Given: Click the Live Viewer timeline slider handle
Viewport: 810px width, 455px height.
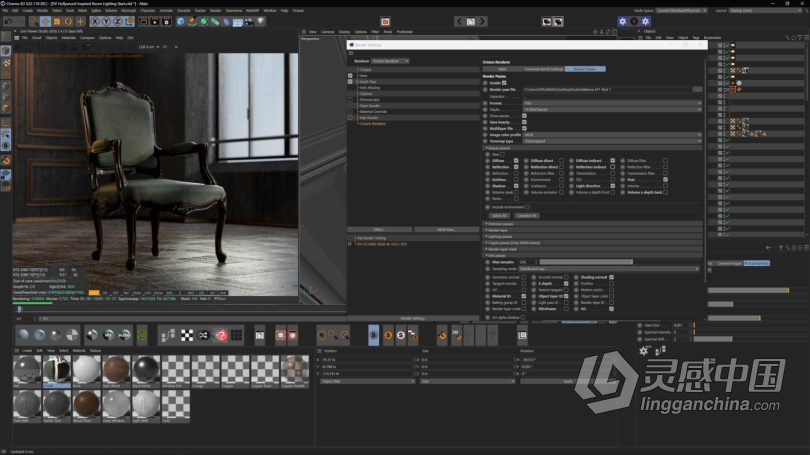Looking at the screenshot, I should point(20,309).
